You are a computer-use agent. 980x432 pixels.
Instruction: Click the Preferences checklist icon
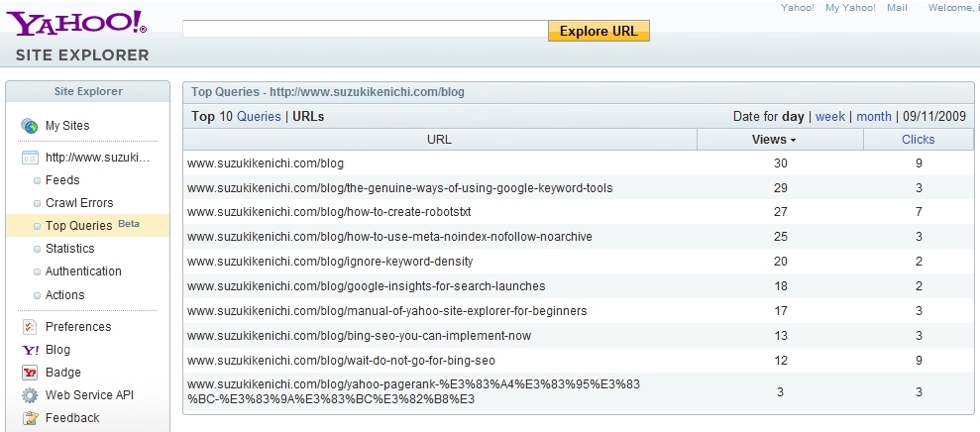point(30,326)
